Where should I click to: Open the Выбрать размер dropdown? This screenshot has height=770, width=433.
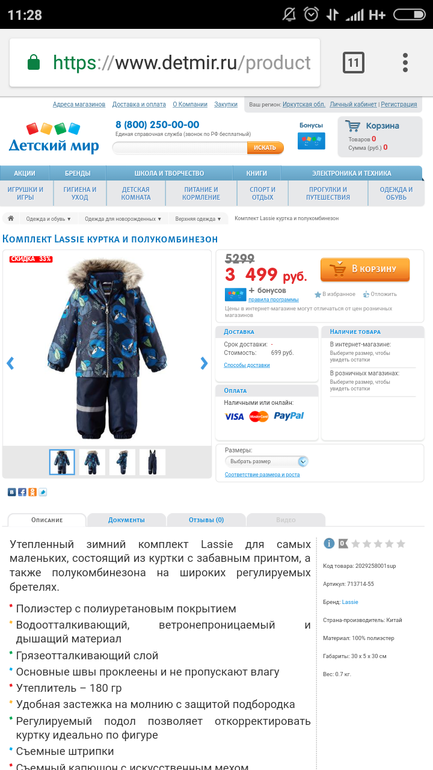(267, 462)
